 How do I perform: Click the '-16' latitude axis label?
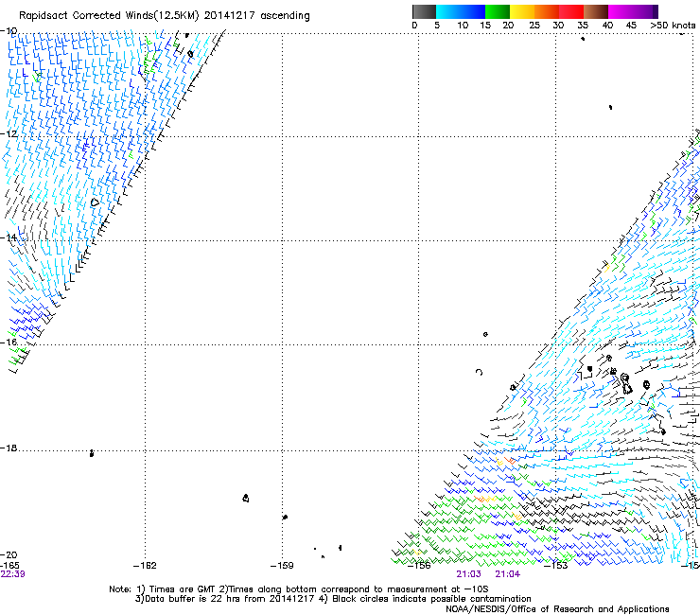9,343
